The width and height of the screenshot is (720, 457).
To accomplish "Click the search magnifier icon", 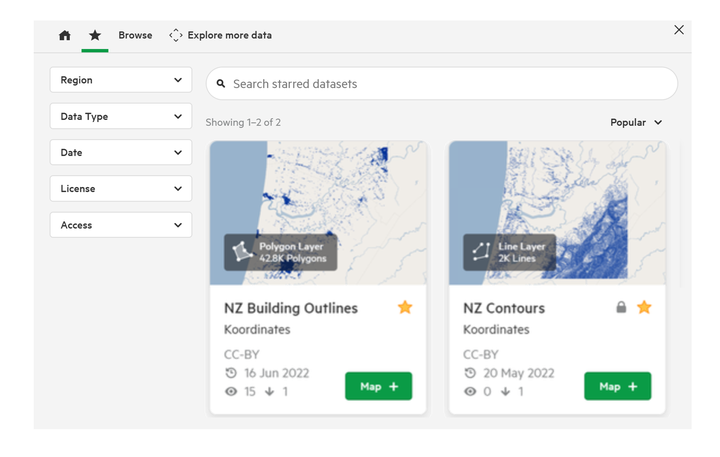I will pyautogui.click(x=221, y=84).
